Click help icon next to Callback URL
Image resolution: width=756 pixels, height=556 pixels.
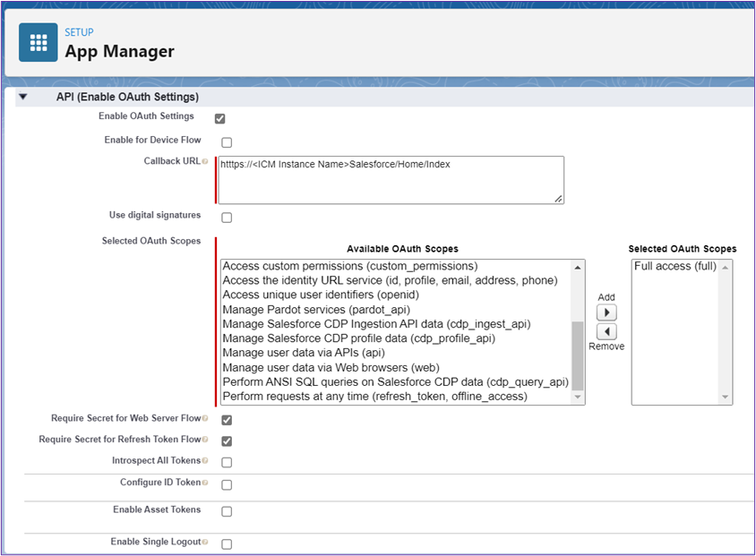pyautogui.click(x=205, y=162)
